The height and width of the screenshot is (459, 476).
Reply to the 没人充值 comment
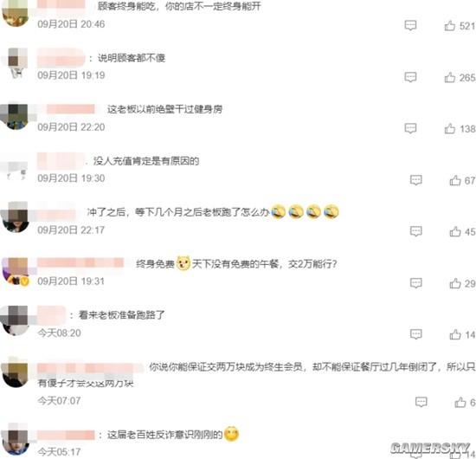pyautogui.click(x=416, y=180)
